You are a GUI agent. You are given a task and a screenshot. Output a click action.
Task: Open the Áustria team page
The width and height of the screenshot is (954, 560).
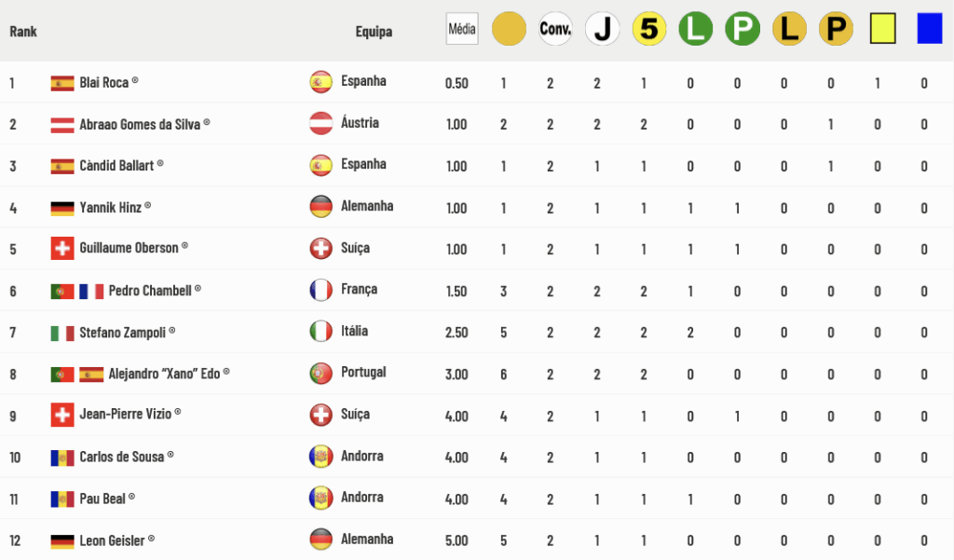click(x=360, y=123)
